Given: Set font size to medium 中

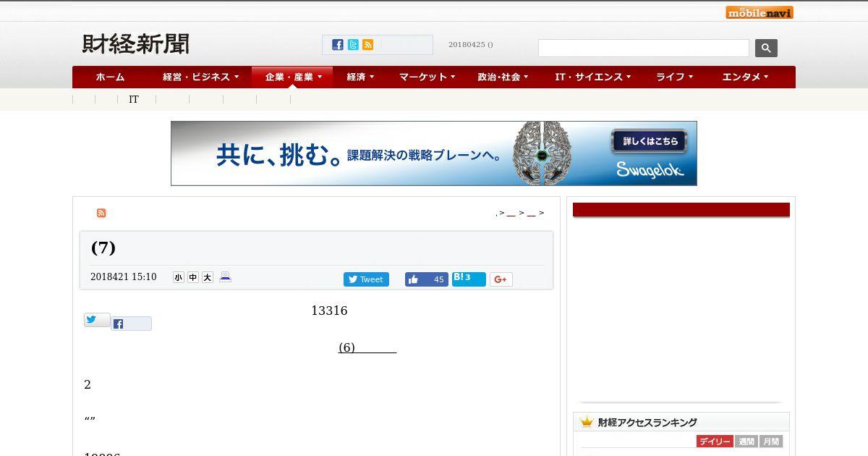Looking at the screenshot, I should pyautogui.click(x=193, y=277).
